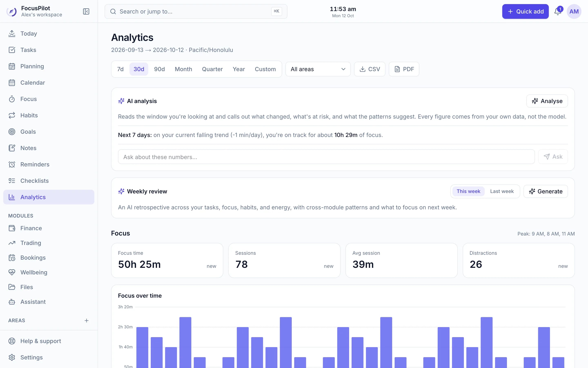Image resolution: width=588 pixels, height=368 pixels.
Task: Switch the range to Quarter
Action: point(212,69)
